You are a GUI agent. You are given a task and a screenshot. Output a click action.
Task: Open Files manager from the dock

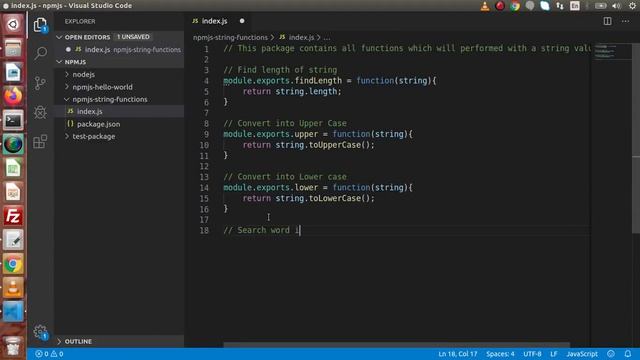pyautogui.click(x=13, y=49)
